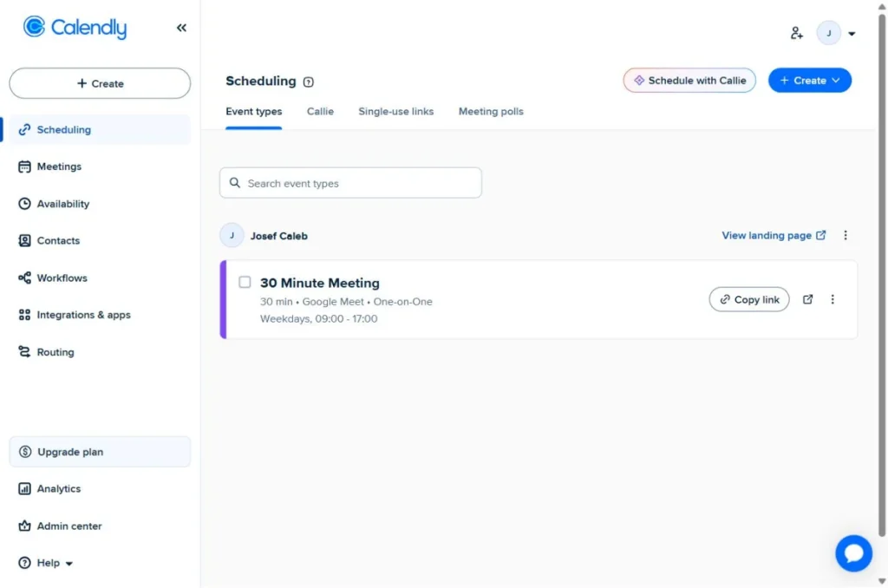Image resolution: width=888 pixels, height=588 pixels.
Task: Click the Josef Caleb name
Action: pos(279,236)
